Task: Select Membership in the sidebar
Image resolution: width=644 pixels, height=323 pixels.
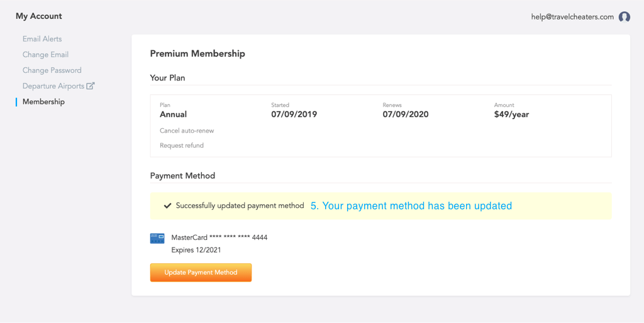Action: coord(43,102)
